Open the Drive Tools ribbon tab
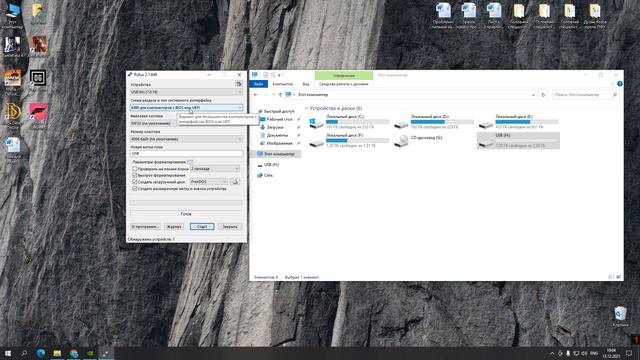Viewport: 640px width, 360px height. (344, 84)
